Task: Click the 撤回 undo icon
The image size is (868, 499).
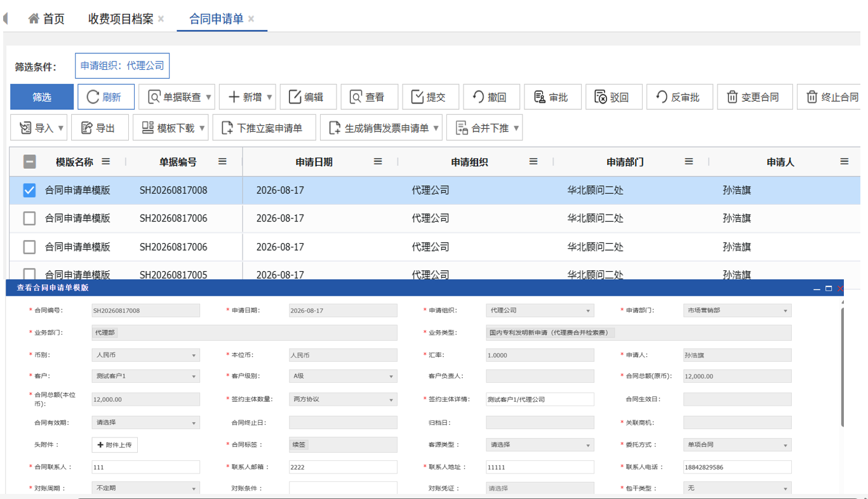Action: 478,97
